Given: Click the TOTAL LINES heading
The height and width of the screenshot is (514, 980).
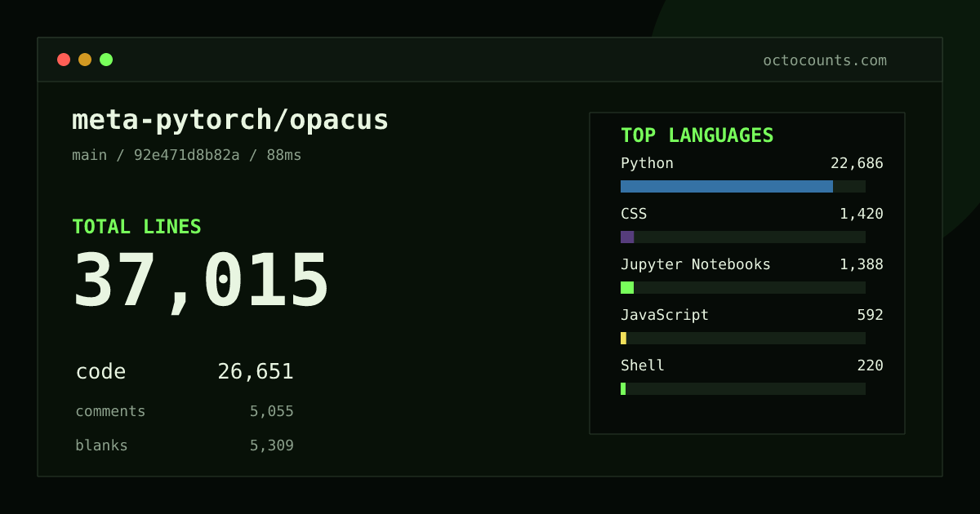Looking at the screenshot, I should (136, 227).
